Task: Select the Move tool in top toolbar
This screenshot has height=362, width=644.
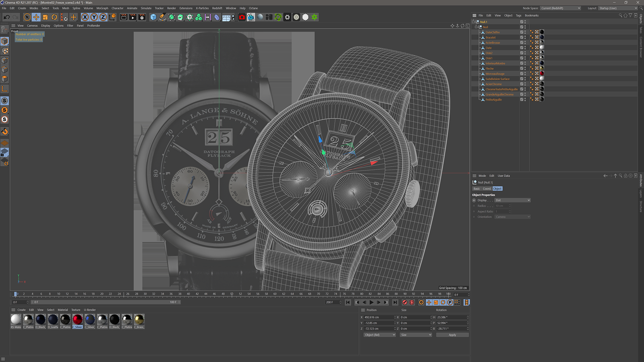Action: (36, 17)
